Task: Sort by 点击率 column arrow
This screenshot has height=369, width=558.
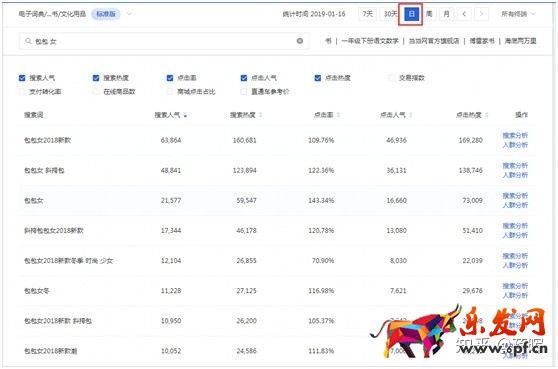Action: click(x=338, y=115)
